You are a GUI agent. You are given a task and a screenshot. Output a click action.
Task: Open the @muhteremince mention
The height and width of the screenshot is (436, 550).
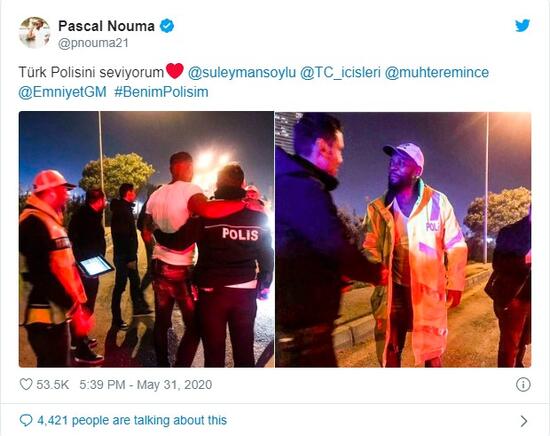(437, 72)
